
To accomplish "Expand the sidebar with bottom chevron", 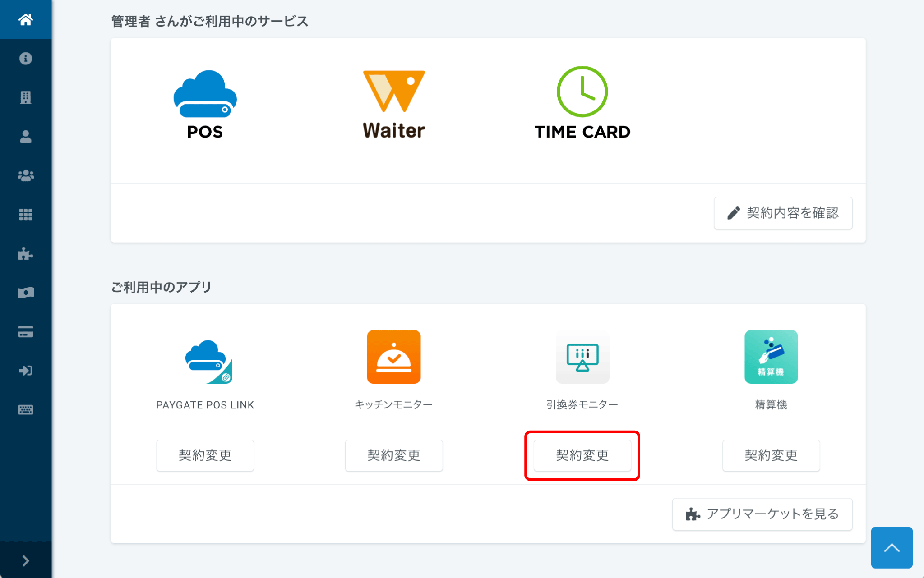I will pos(26,560).
